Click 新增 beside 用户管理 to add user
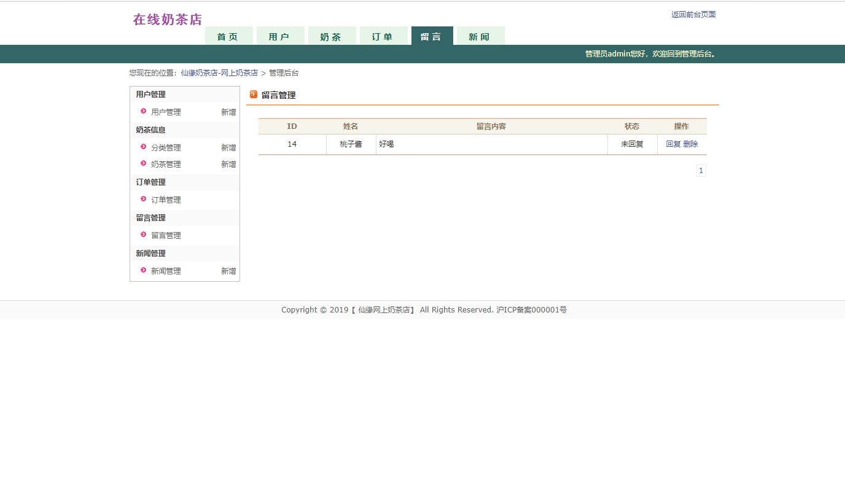 pyautogui.click(x=228, y=112)
